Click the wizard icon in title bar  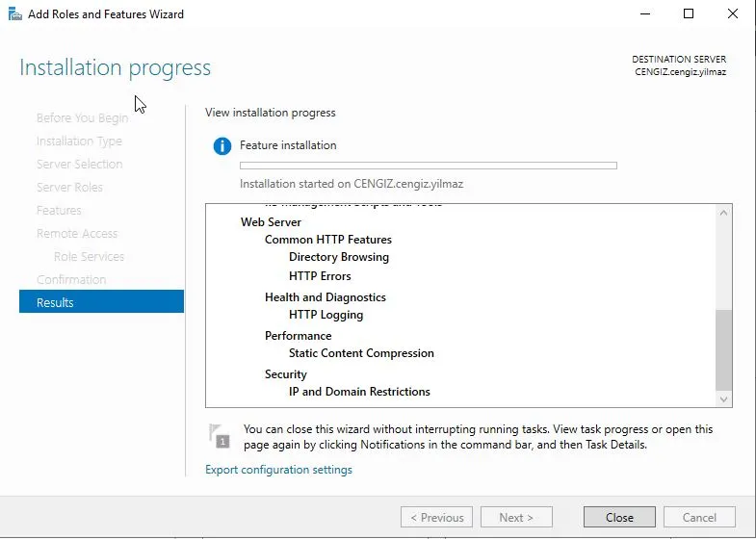[13, 14]
